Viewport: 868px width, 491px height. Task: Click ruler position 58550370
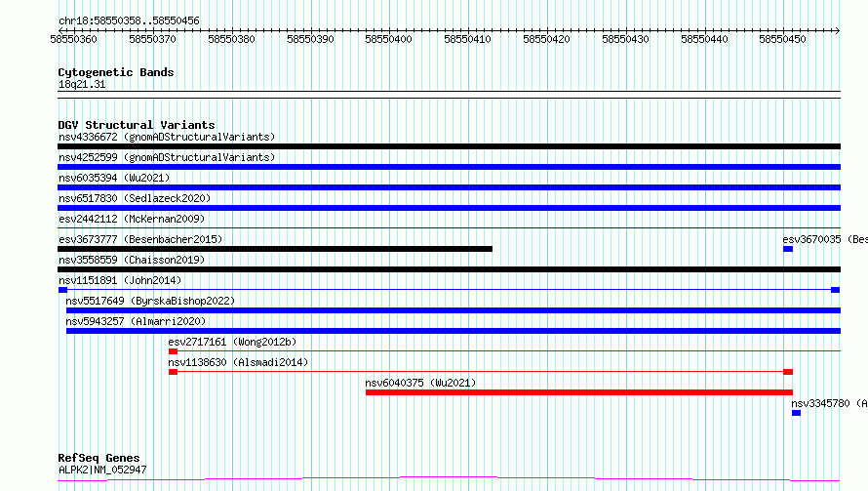point(152,39)
